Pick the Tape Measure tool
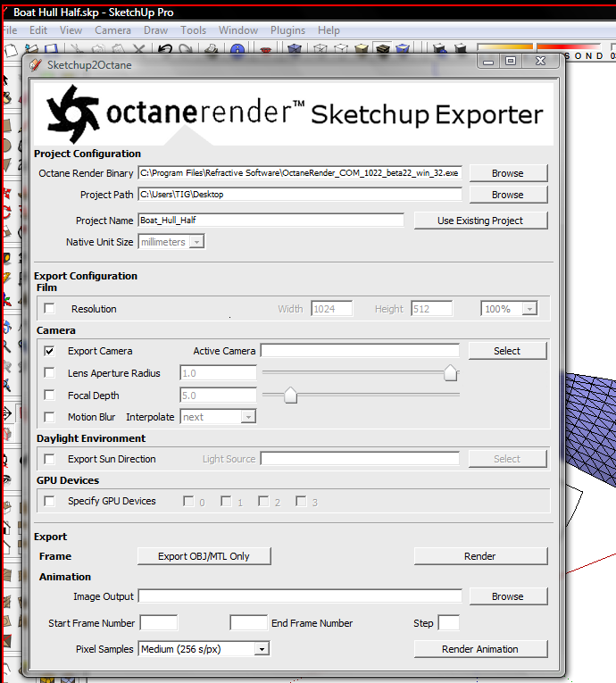The image size is (616, 683). coord(7,259)
